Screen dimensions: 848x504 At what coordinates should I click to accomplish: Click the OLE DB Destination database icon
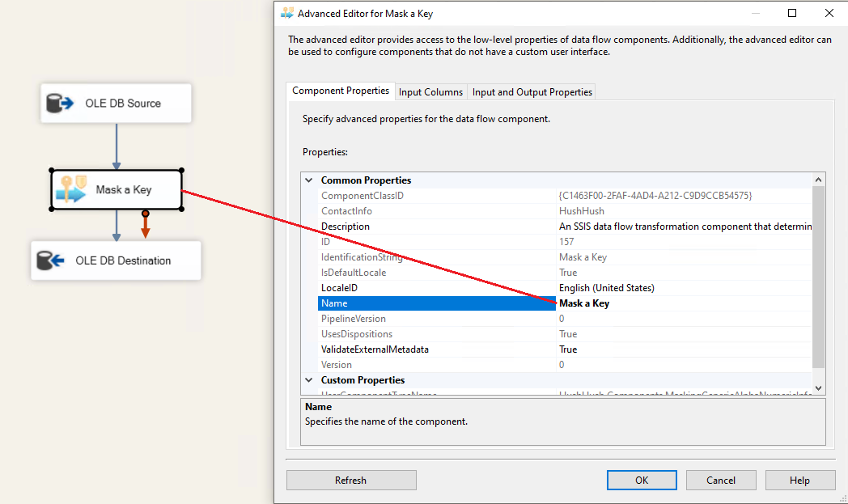[x=51, y=260]
